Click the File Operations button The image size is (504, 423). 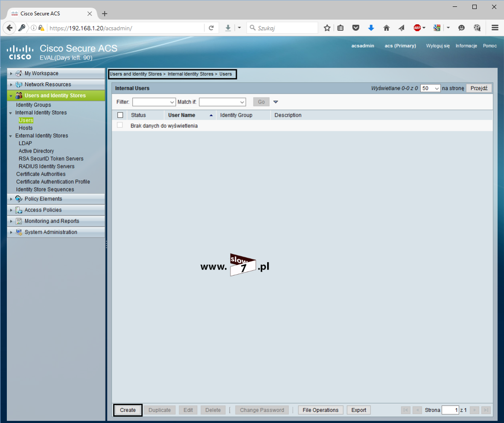tap(320, 410)
